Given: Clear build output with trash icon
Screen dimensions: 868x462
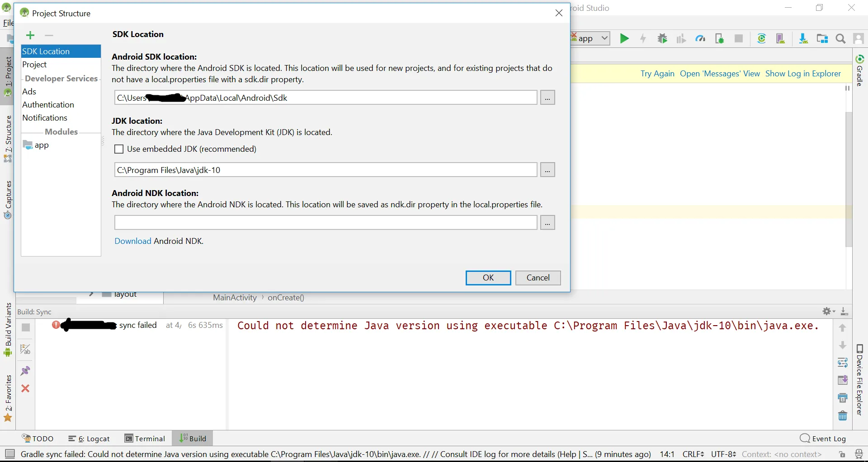Looking at the screenshot, I should click(x=843, y=415).
